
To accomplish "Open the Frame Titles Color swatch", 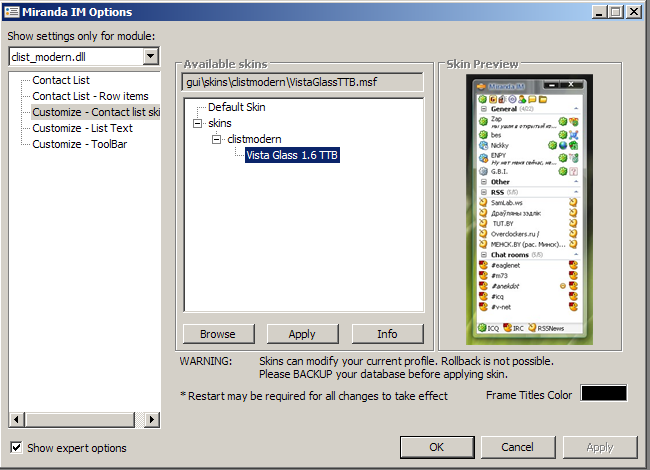I will point(604,393).
